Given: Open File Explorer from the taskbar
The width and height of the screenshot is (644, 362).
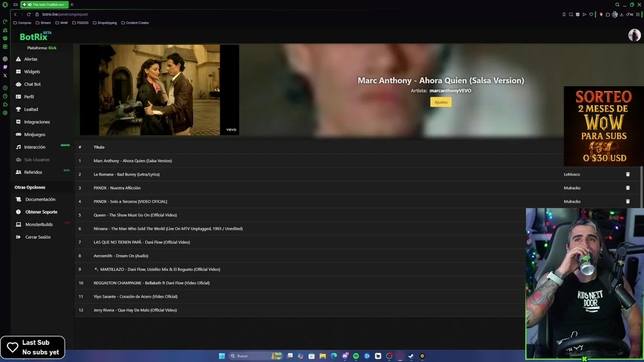Looking at the screenshot, I should click(x=323, y=356).
